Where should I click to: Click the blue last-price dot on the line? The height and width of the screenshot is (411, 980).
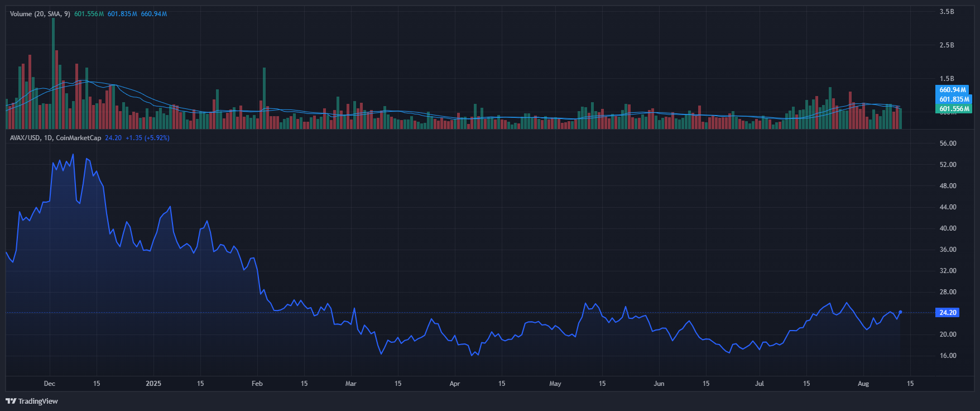[x=900, y=312]
